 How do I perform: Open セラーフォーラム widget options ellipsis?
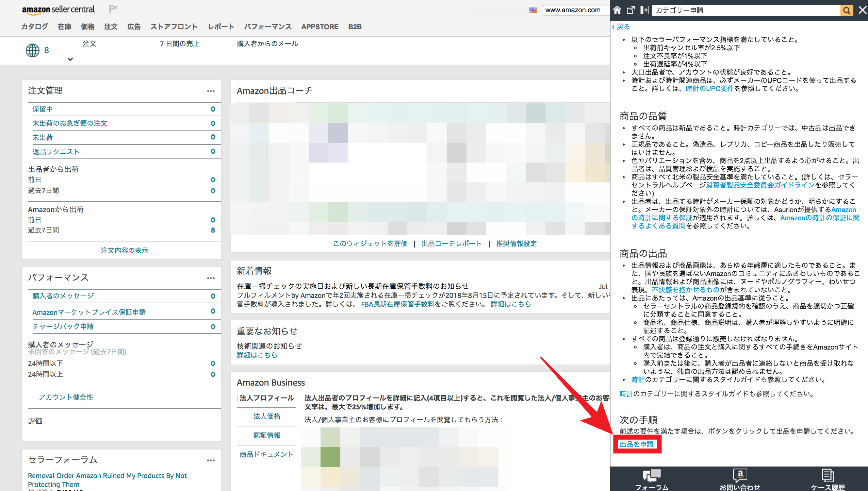[x=211, y=460]
